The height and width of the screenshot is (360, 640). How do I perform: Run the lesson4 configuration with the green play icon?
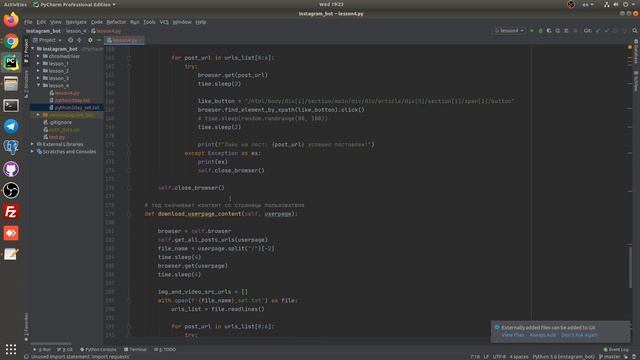(x=531, y=31)
